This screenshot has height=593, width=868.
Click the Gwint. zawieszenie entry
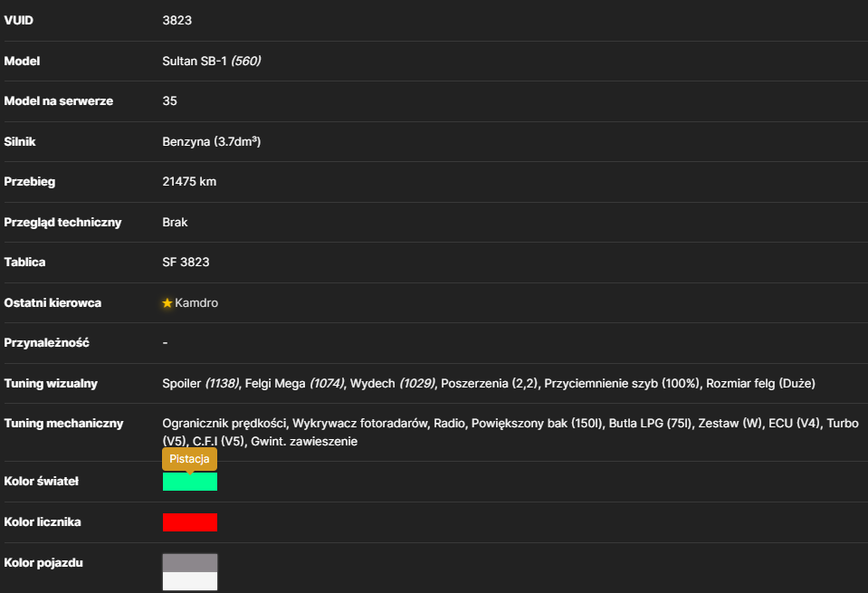304,441
